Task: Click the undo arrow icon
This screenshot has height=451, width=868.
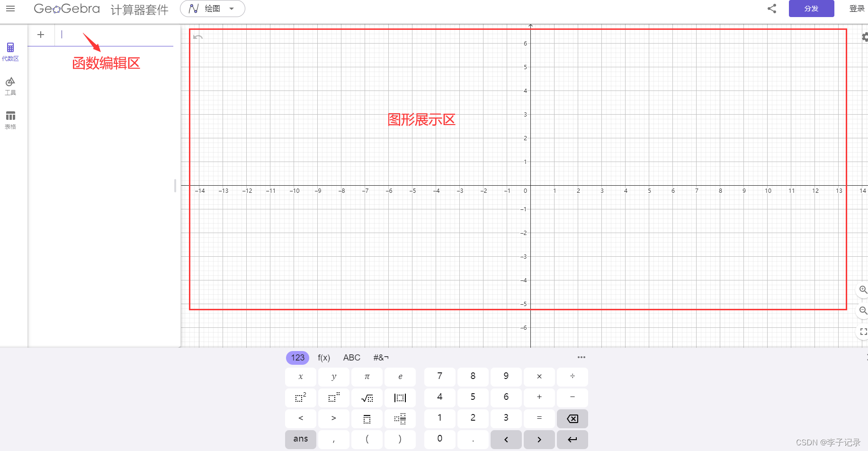Action: click(198, 37)
